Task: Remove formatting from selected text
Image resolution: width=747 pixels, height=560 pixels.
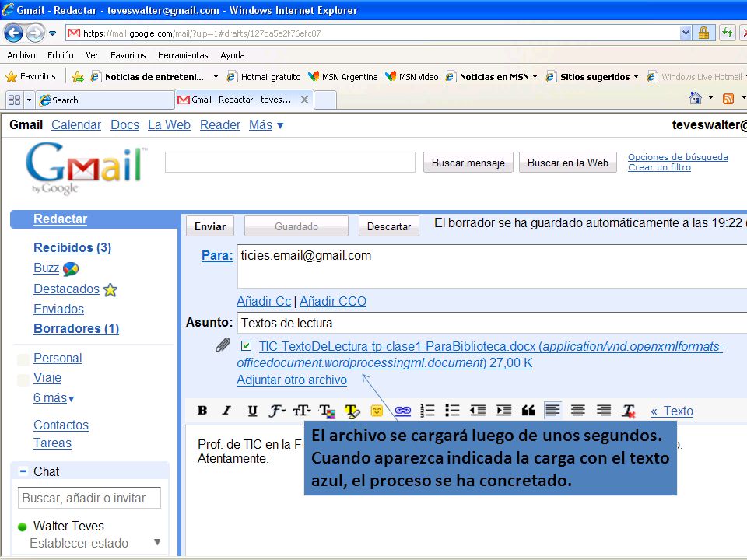Action: click(629, 411)
